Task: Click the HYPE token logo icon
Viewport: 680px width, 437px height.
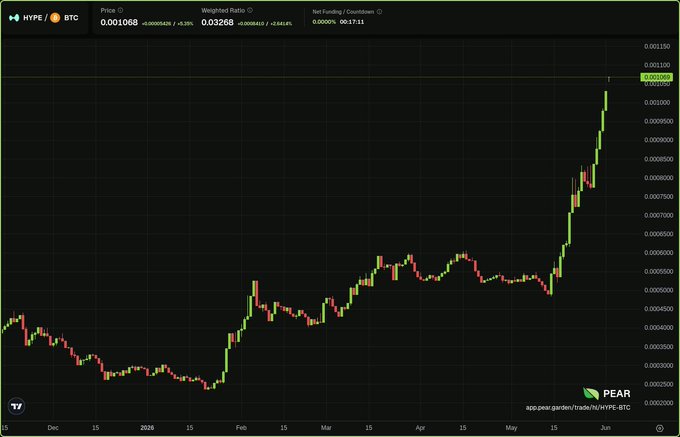Action: 14,18
